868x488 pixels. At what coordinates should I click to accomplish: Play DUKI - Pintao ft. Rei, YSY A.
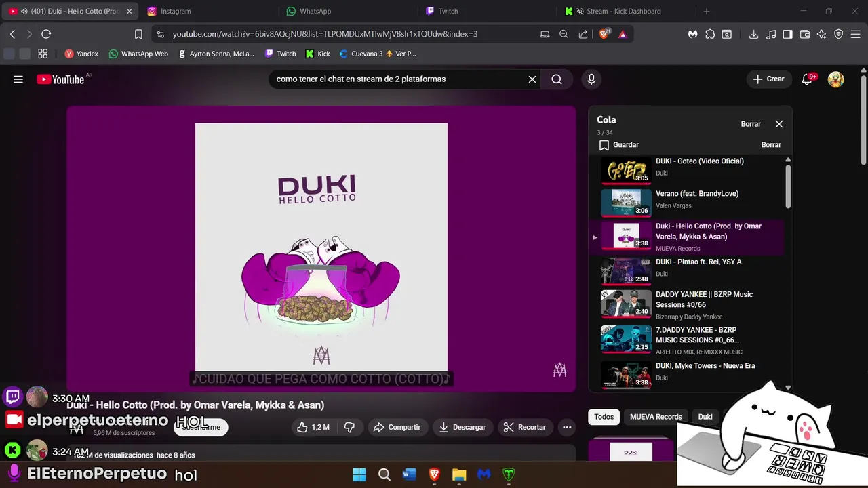(688, 270)
